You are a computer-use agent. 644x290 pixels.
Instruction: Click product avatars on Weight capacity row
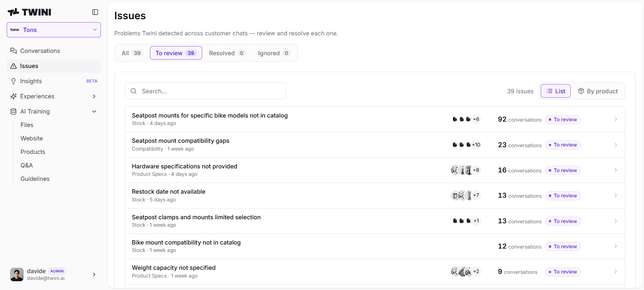pyautogui.click(x=466, y=271)
